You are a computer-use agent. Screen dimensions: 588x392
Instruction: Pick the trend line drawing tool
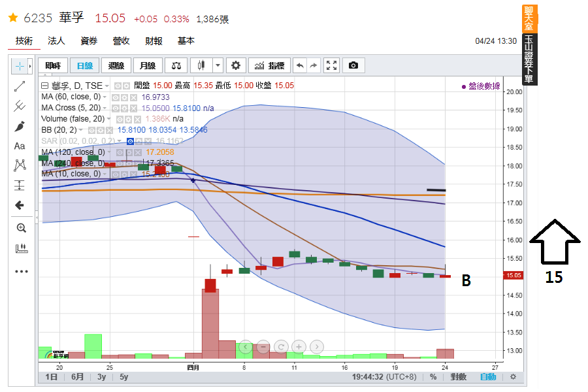(20, 86)
